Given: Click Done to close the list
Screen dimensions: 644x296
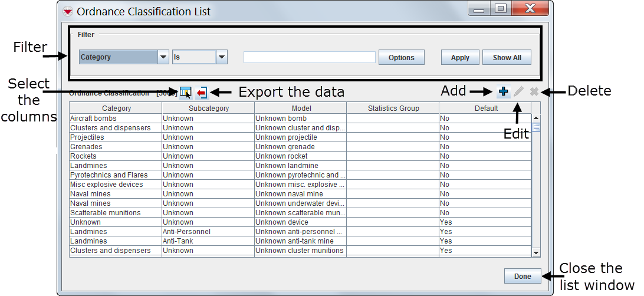Looking at the screenshot, I should pos(522,276).
